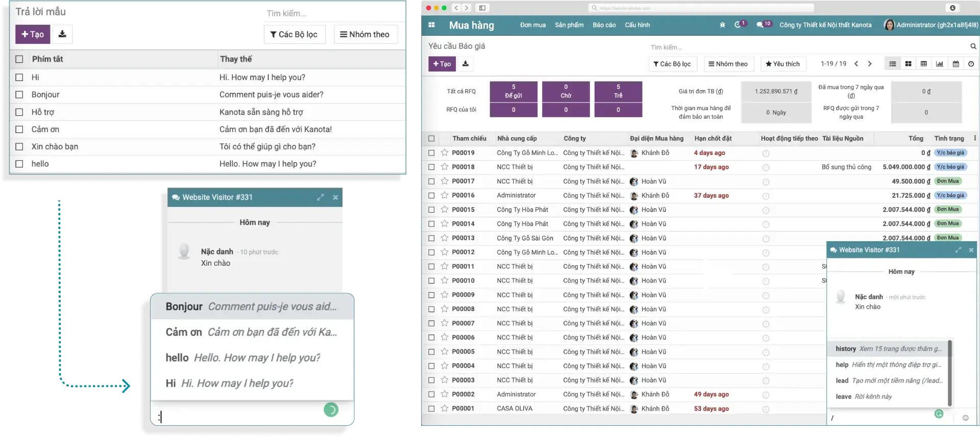Click the 5 Để gửi RFQ tile

click(513, 91)
